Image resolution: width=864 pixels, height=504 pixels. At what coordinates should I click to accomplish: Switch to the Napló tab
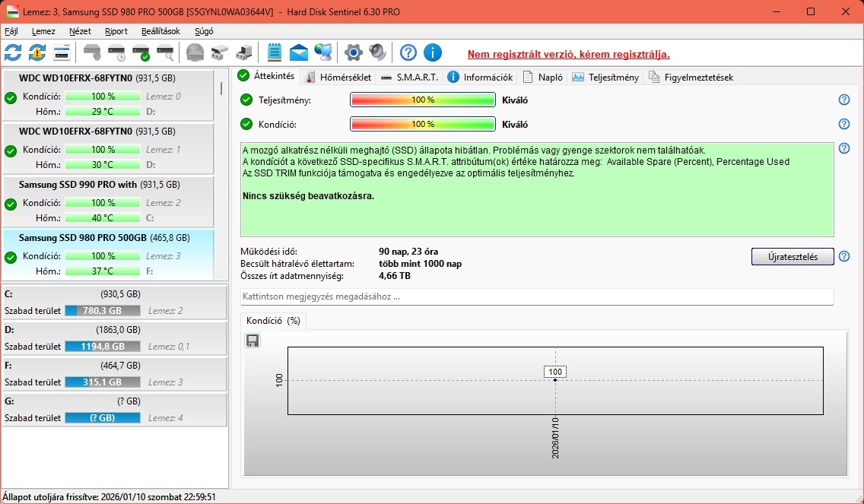pos(543,77)
